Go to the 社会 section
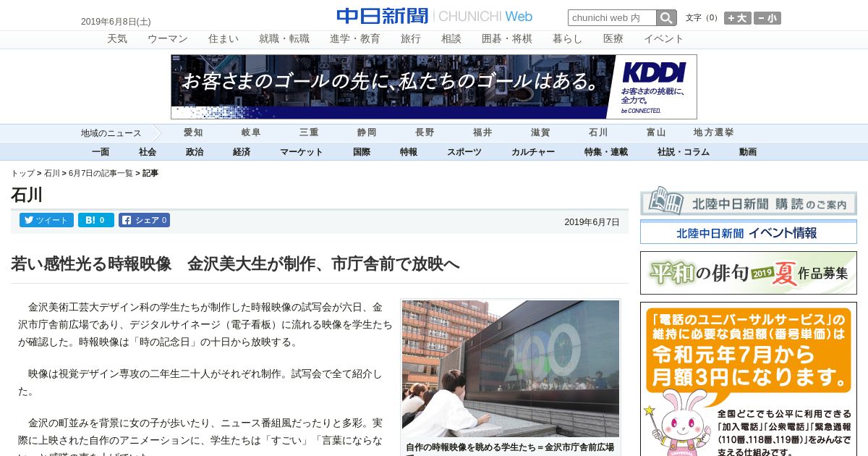This screenshot has height=456, width=868. coord(148,152)
